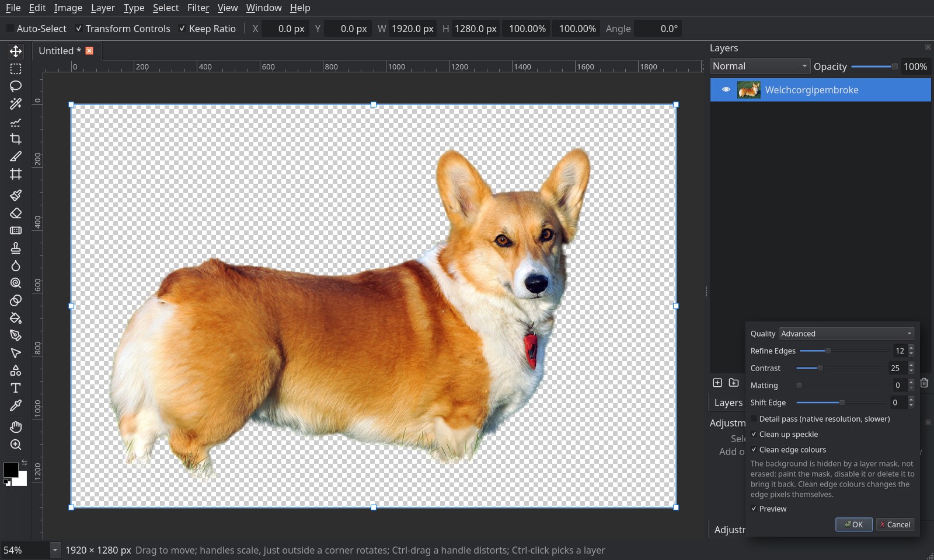934x560 pixels.
Task: Select the Clone Stamp tool
Action: 16,248
